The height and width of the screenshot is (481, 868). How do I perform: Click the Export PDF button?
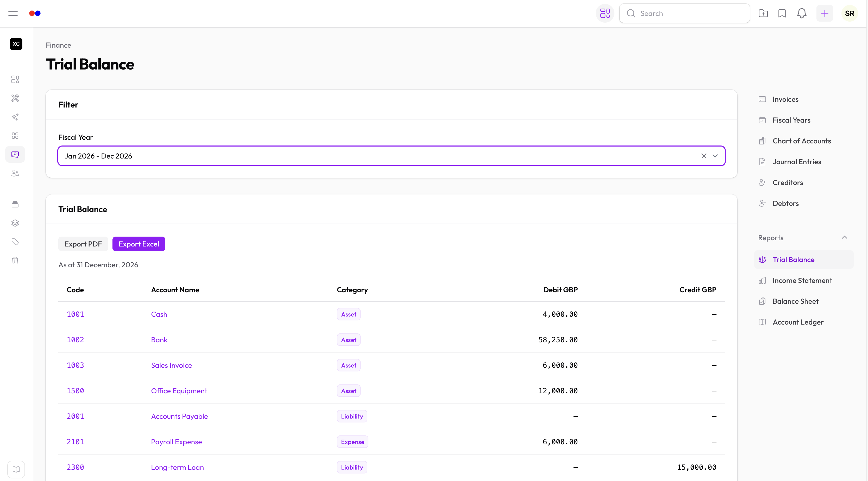pyautogui.click(x=83, y=244)
